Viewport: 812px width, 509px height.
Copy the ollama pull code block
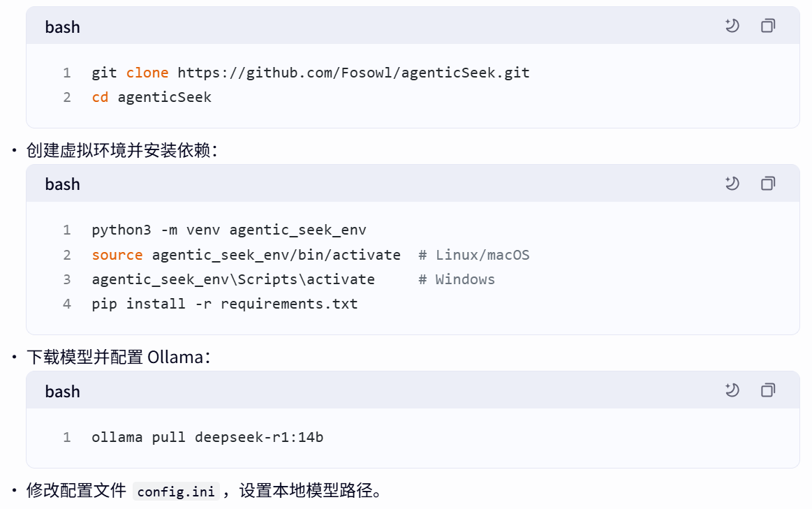click(x=768, y=390)
